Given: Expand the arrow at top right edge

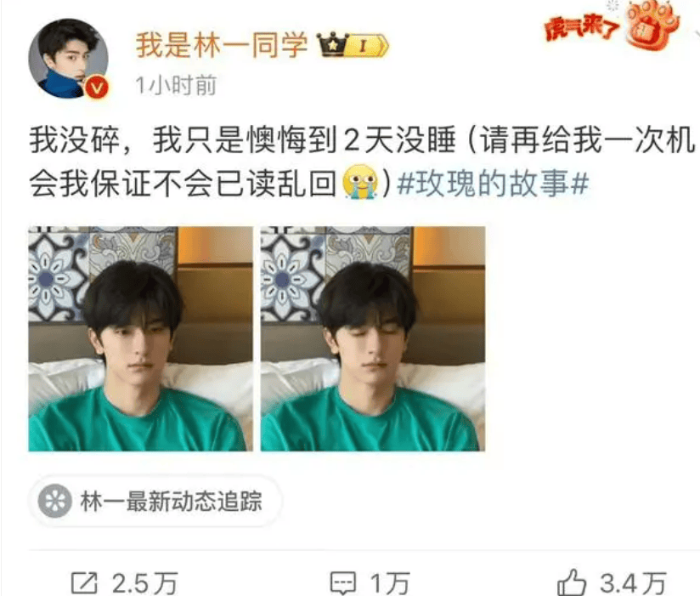Looking at the screenshot, I should click(697, 34).
